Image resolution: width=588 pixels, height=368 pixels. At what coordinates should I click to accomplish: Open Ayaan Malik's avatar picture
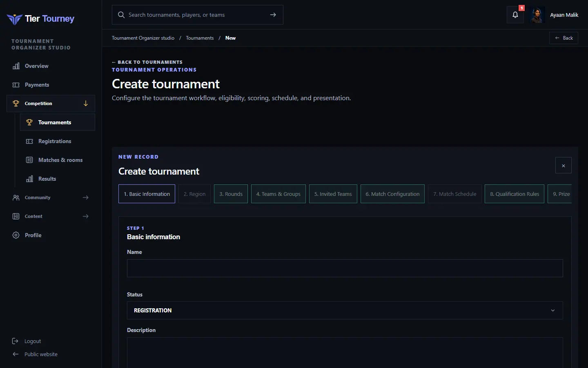tap(537, 15)
